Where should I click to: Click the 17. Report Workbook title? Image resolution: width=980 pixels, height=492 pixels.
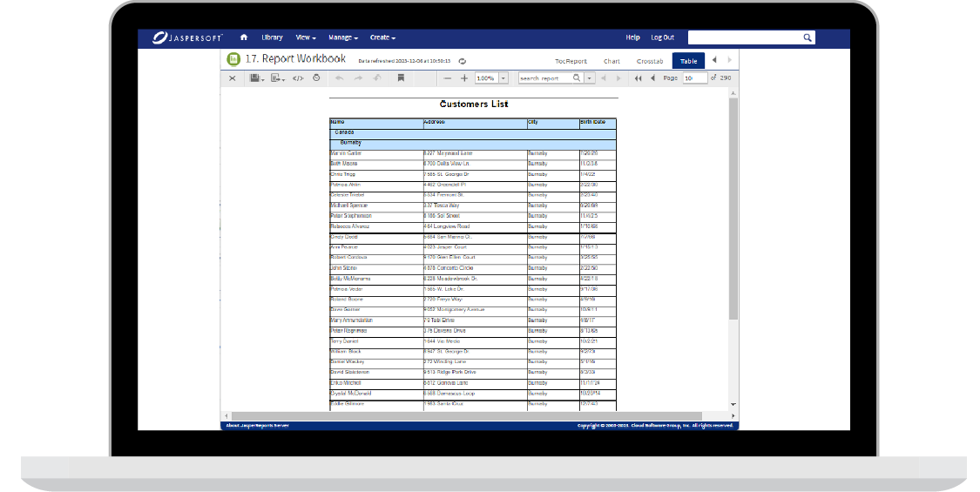[295, 58]
